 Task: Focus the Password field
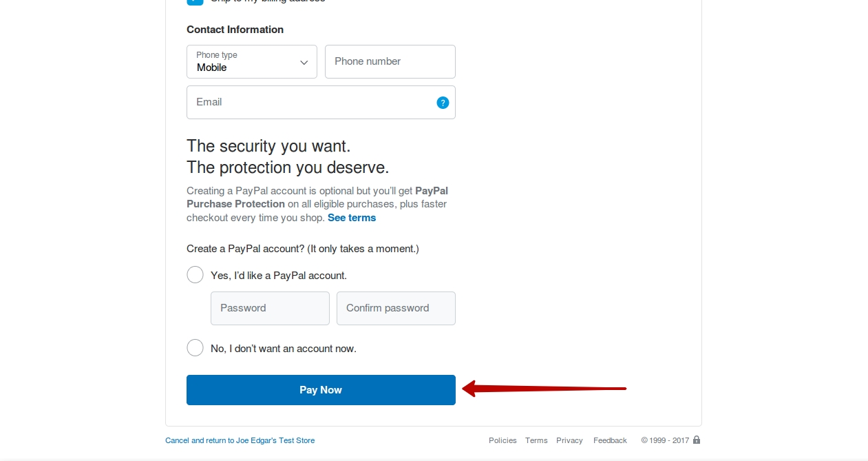click(x=270, y=308)
